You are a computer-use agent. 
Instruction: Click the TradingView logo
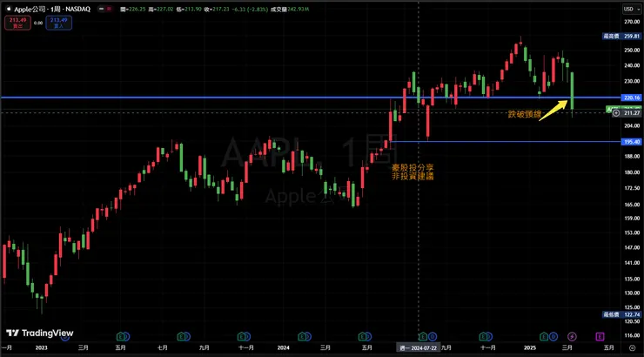coord(40,333)
